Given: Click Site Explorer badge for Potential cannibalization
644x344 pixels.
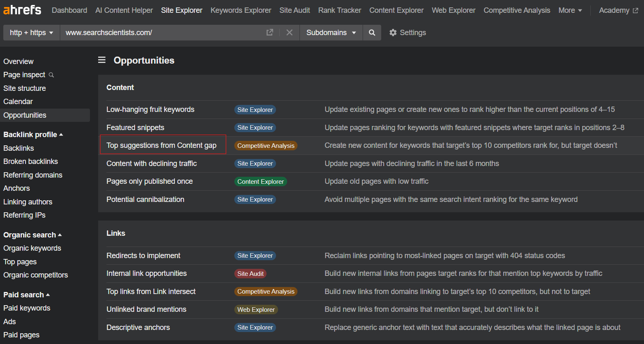Looking at the screenshot, I should click(255, 199).
